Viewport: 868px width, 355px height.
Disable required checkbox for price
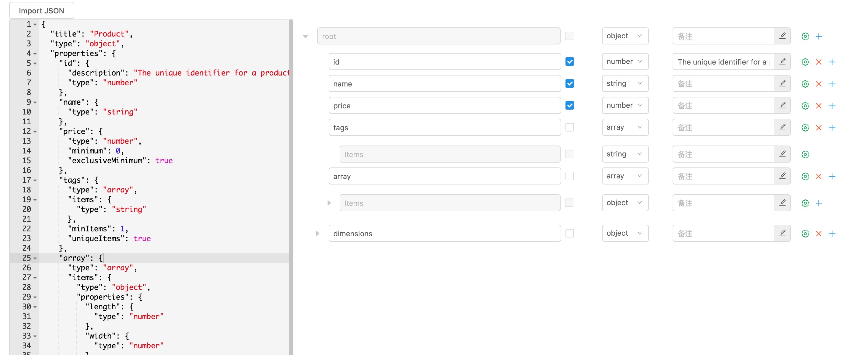tap(569, 106)
